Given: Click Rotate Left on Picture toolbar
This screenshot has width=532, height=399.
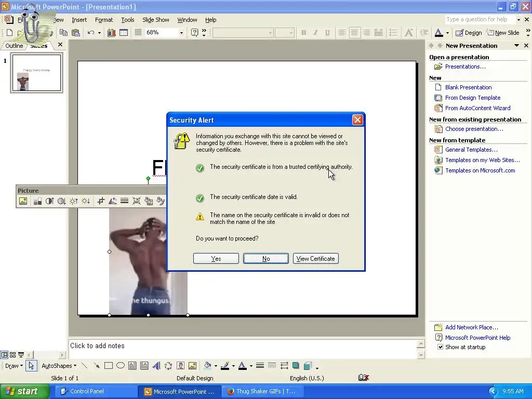Looking at the screenshot, I should [x=113, y=201].
